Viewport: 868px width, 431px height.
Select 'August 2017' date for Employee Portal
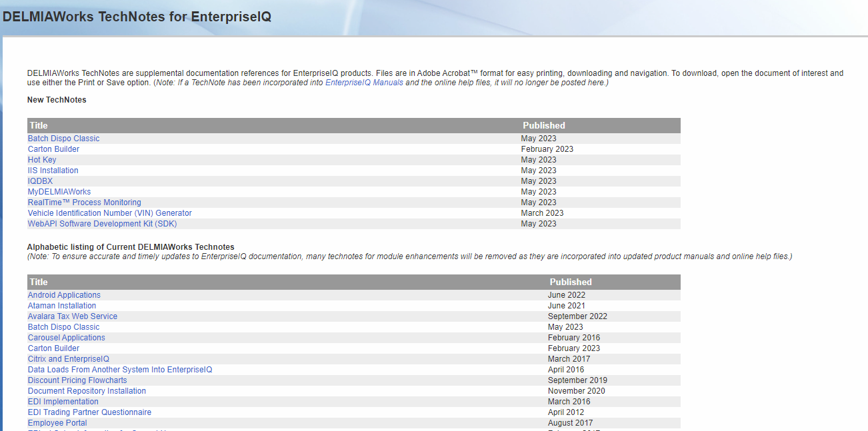click(x=570, y=423)
